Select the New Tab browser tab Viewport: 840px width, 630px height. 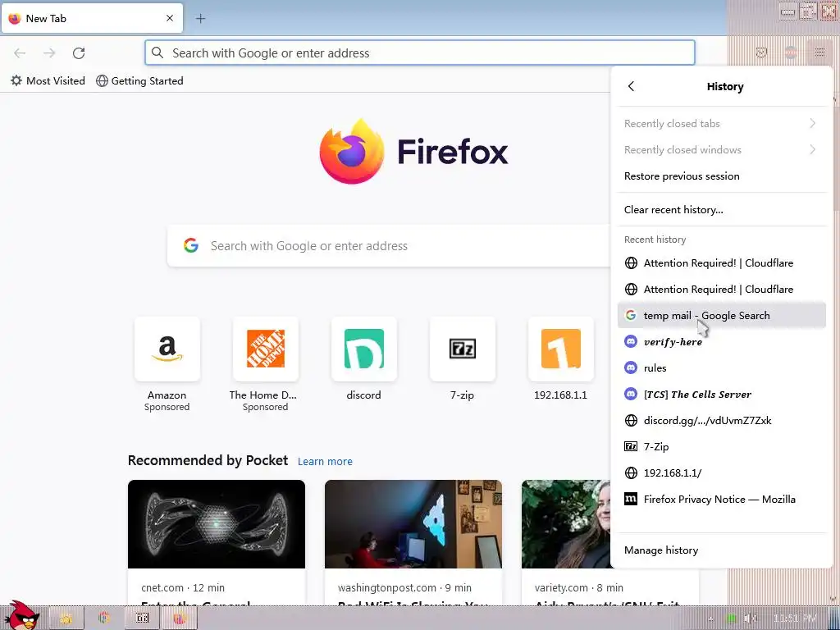[x=92, y=18]
